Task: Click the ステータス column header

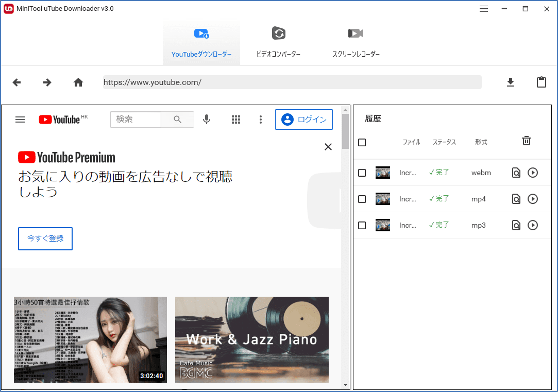Action: tap(444, 142)
